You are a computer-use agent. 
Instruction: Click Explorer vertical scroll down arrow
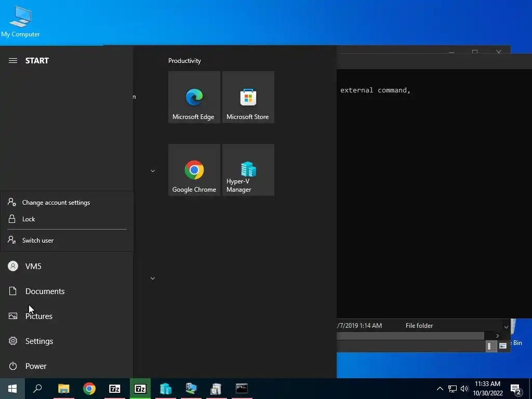pos(506,327)
